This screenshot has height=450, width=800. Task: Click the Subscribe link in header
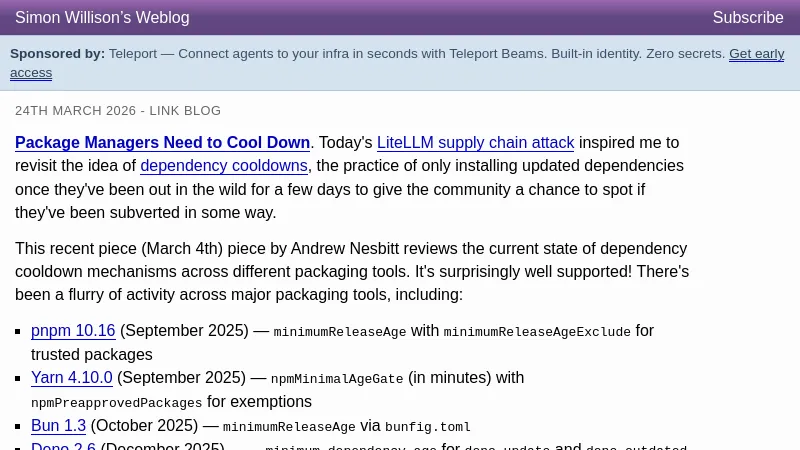[747, 18]
